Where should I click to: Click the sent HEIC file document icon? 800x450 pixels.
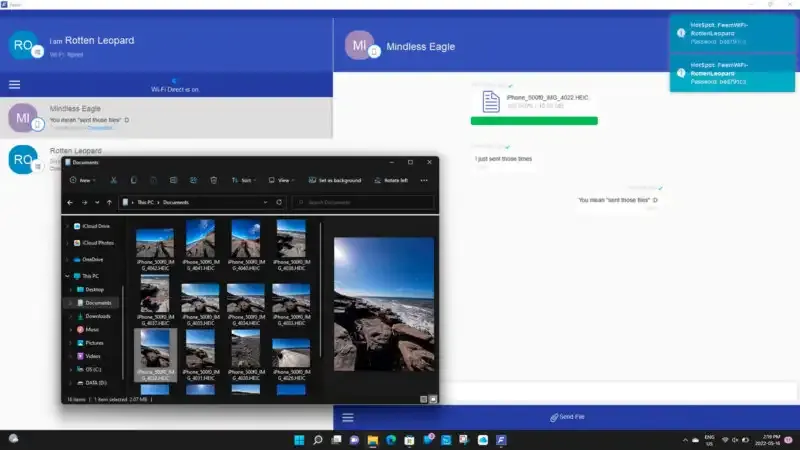(x=490, y=100)
